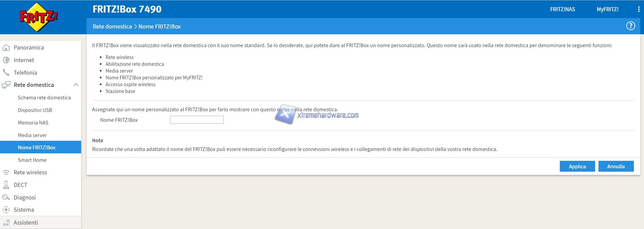Select Dispositivi USB in sidebar

[35, 110]
